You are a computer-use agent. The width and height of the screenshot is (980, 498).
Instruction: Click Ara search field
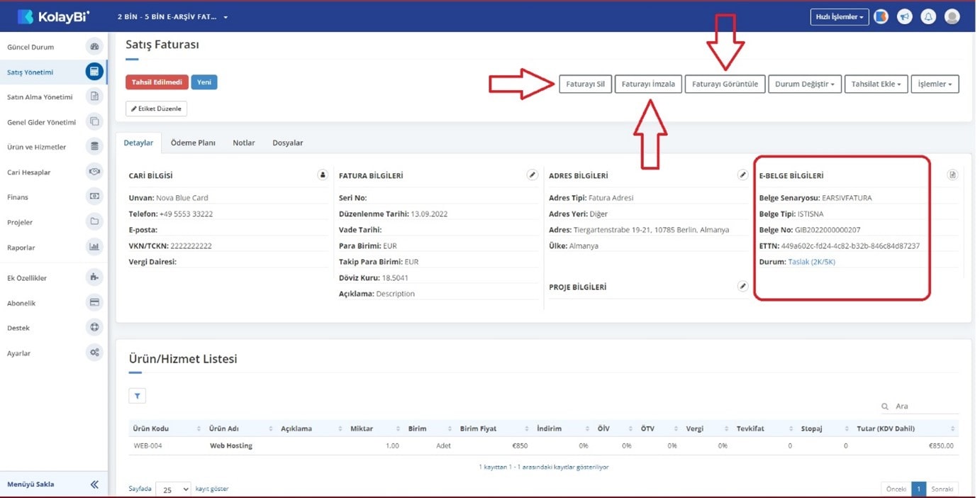[920, 406]
